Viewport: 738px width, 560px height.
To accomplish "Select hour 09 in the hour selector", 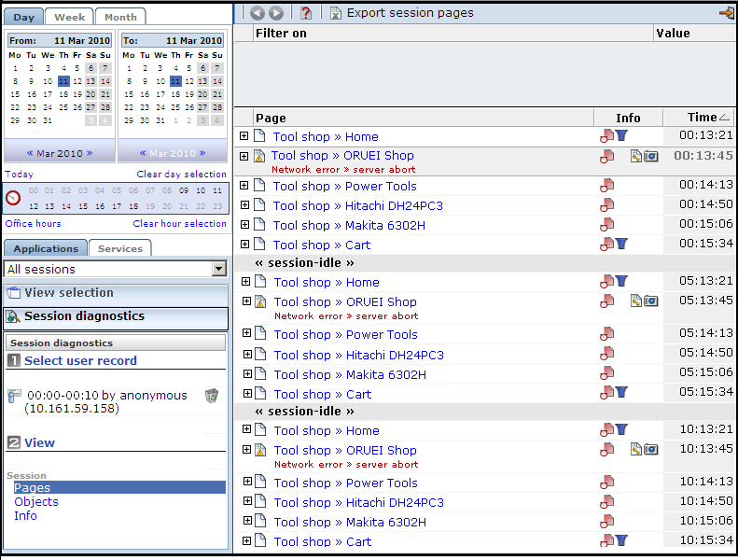I will tap(184, 190).
